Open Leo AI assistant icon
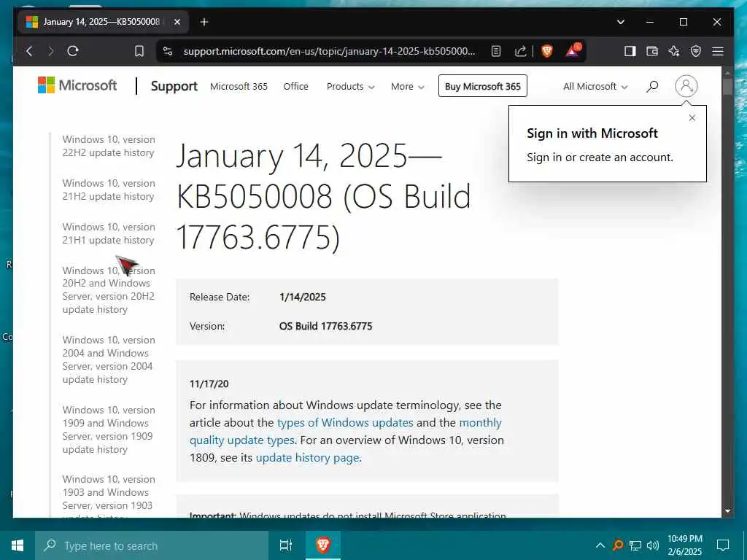Image resolution: width=747 pixels, height=560 pixels. click(674, 51)
